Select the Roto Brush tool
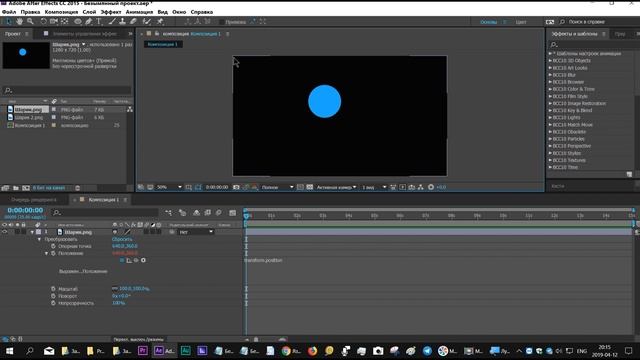Screen dimensions: 640x360 tap(147, 21)
